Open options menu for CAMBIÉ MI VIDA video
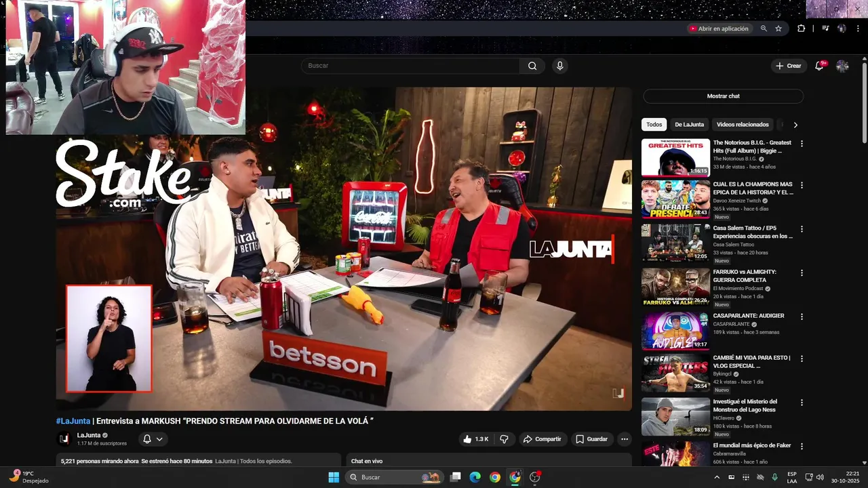The width and height of the screenshot is (868, 488). (802, 359)
